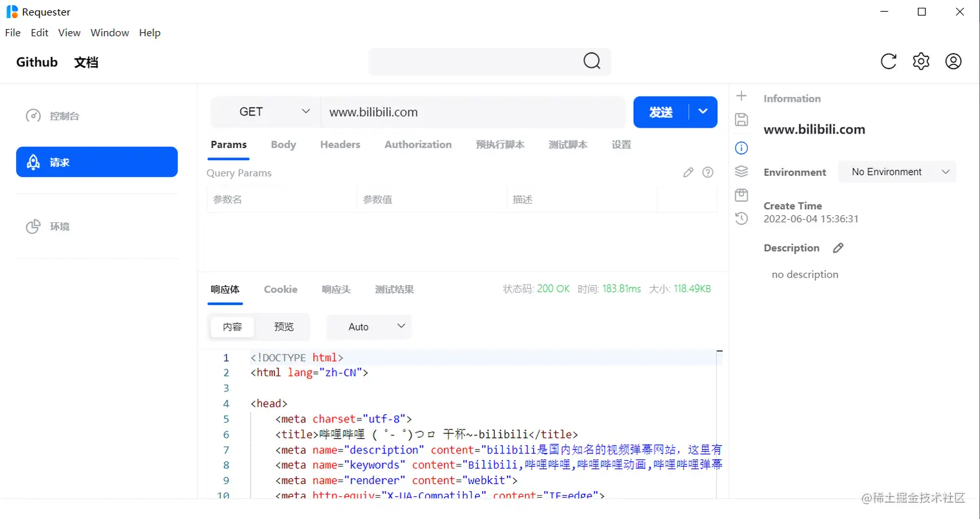Click the "Query Params" label

tap(239, 173)
